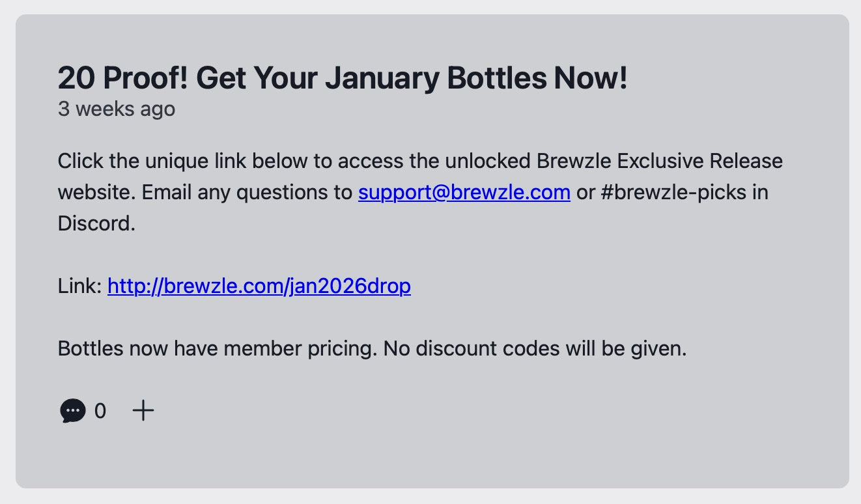This screenshot has width=861, height=504.
Task: Click the comment count number 0
Action: [x=100, y=411]
